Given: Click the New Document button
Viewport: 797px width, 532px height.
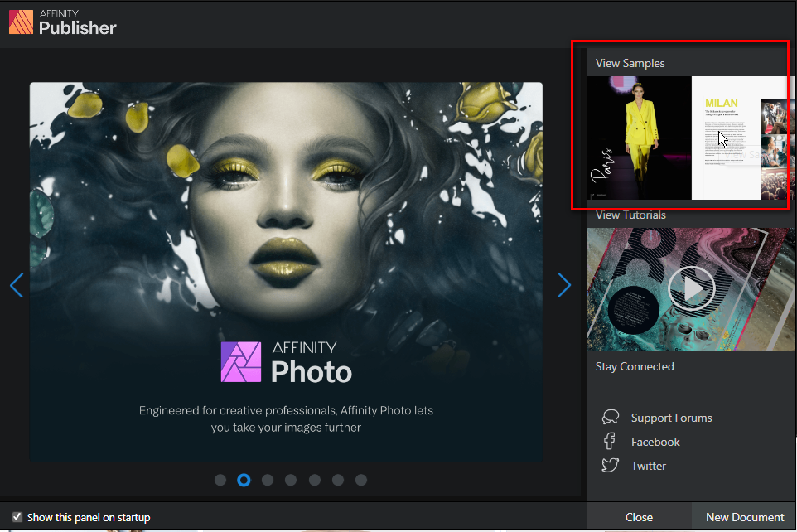Looking at the screenshot, I should coord(745,517).
